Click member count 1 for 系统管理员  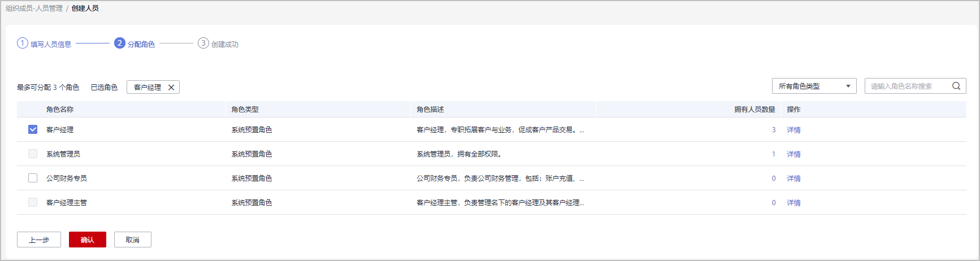[x=774, y=154]
